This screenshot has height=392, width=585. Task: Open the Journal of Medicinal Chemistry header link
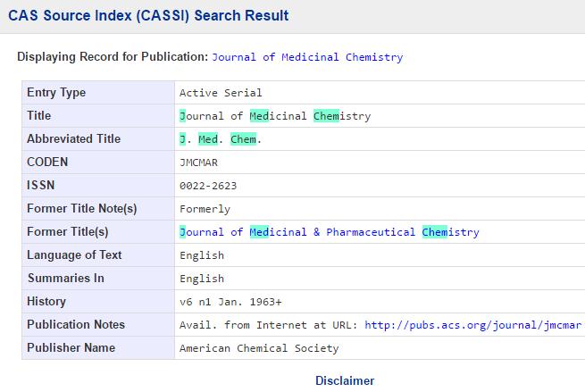pyautogui.click(x=307, y=57)
